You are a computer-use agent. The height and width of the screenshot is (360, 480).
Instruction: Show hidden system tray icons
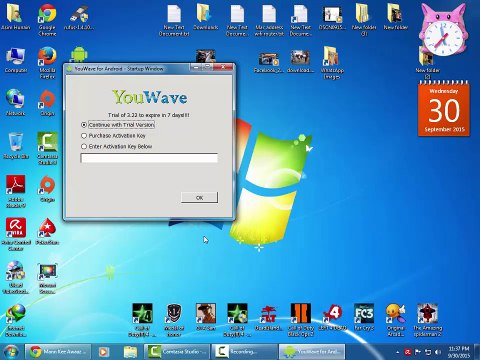[x=397, y=352]
